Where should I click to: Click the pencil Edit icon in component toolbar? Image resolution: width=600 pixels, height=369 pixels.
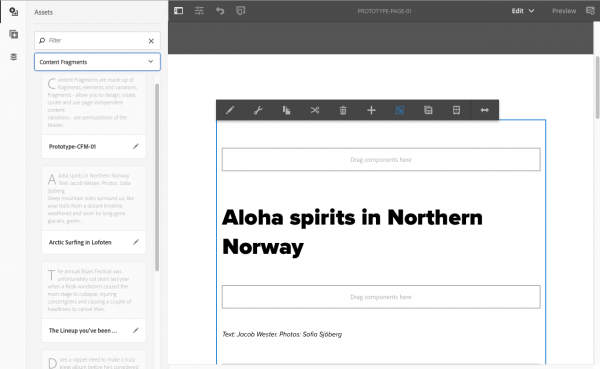pyautogui.click(x=230, y=110)
